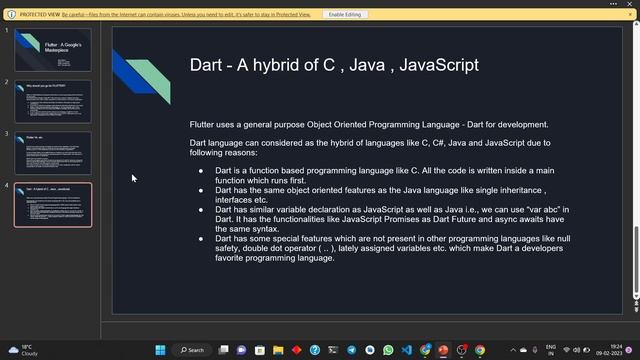Open Task View from the taskbar

point(223,350)
